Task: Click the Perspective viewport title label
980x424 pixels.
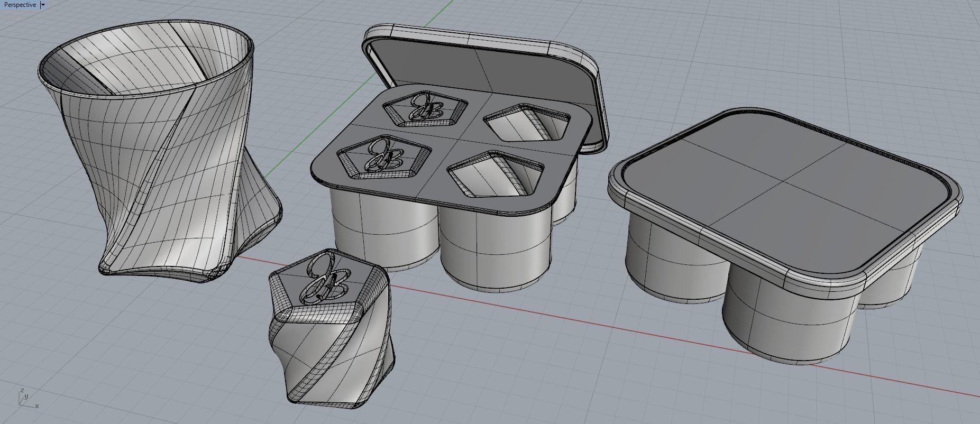Action: click(20, 5)
